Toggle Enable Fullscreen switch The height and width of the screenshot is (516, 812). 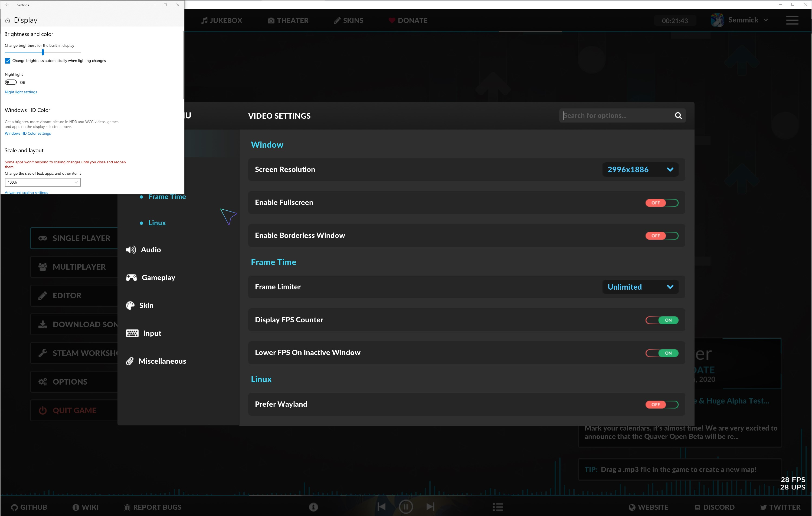[662, 203]
